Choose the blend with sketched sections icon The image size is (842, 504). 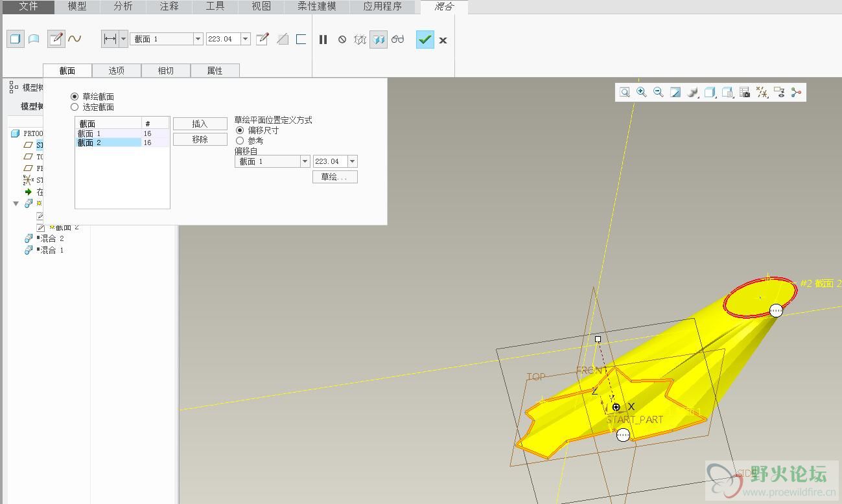56,39
